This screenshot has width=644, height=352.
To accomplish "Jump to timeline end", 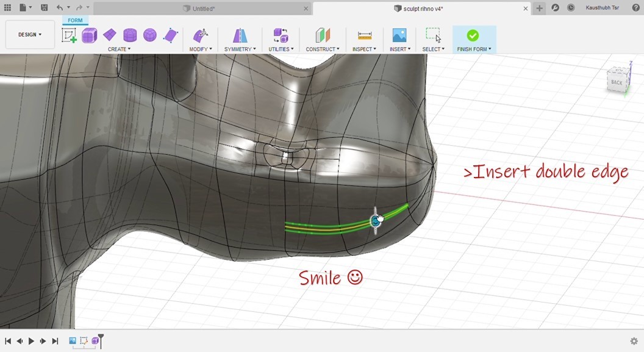I will 55,341.
